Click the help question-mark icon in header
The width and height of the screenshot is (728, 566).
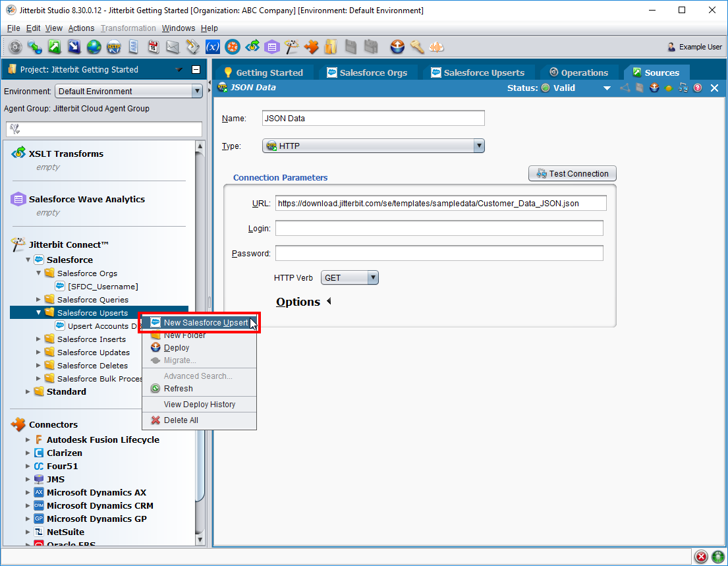click(698, 88)
